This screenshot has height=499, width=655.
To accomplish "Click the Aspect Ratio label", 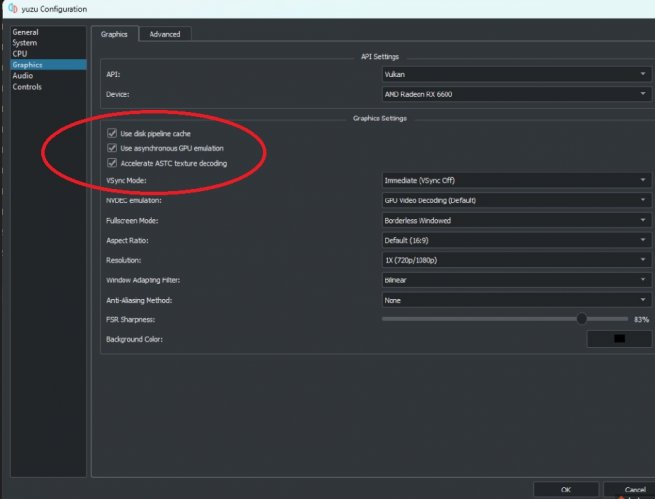I will 127,241.
